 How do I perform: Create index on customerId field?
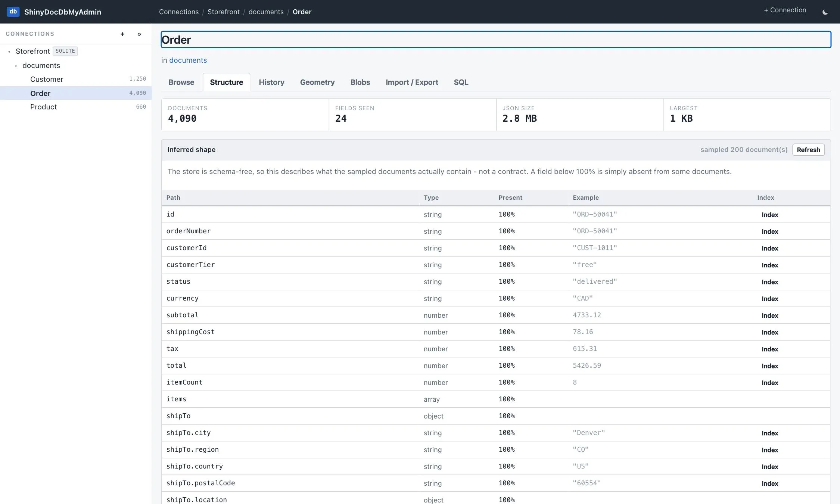[770, 248]
